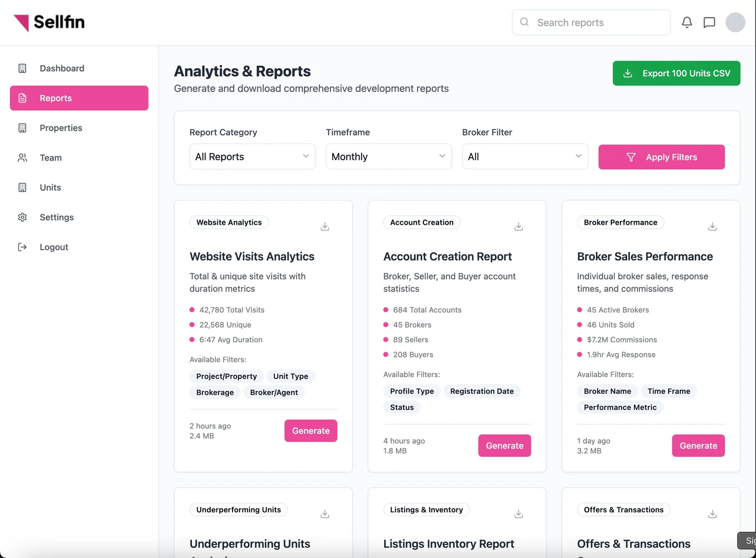Click in the Search reports field
This screenshot has width=756, height=558.
coord(591,22)
